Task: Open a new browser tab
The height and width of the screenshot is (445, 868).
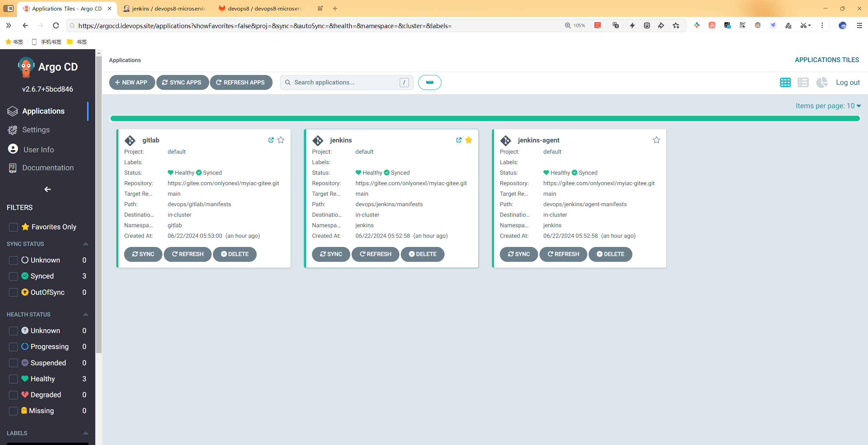Action: pos(335,8)
